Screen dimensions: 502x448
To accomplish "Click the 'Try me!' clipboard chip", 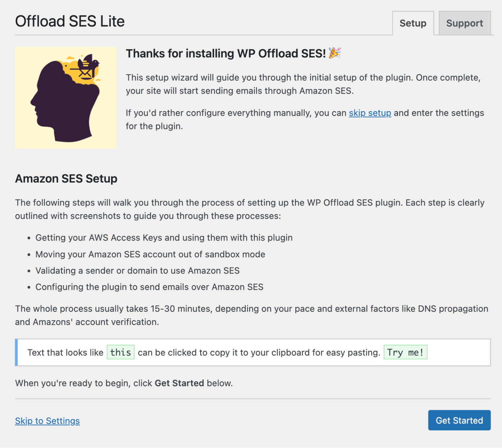I will pos(406,352).
